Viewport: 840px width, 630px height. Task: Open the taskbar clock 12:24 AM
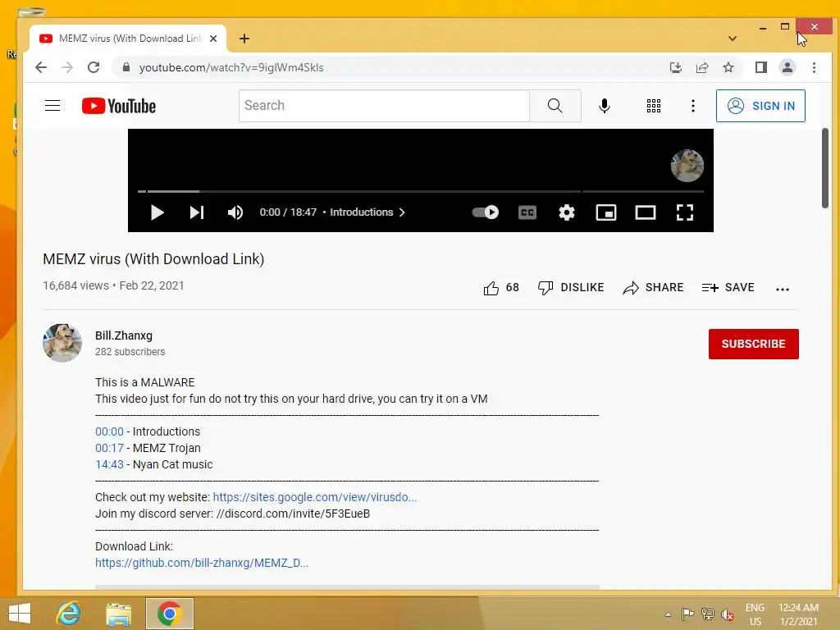click(x=798, y=614)
